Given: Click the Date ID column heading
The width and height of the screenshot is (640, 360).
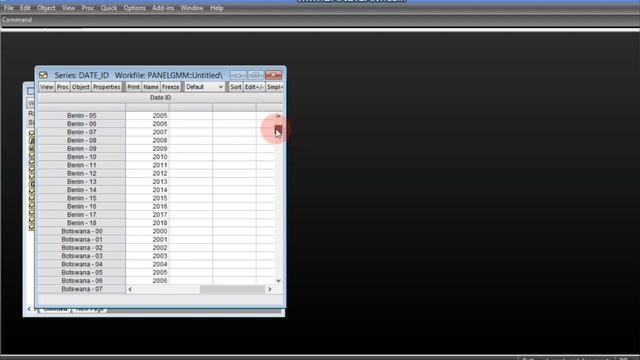Looking at the screenshot, I should point(160,98).
